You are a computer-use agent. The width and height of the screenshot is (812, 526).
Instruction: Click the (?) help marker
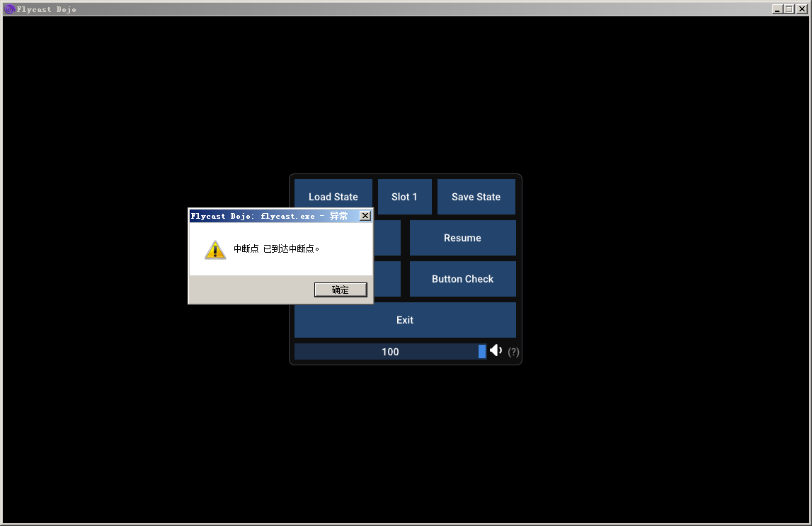[x=513, y=352]
